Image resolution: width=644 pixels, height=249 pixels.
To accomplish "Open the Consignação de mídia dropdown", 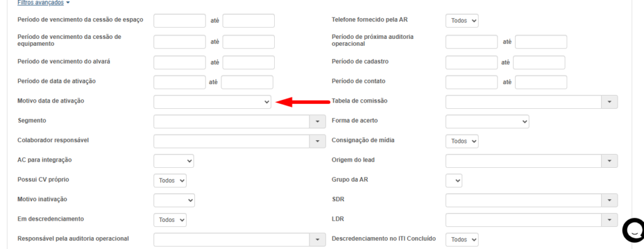I will pos(462,141).
